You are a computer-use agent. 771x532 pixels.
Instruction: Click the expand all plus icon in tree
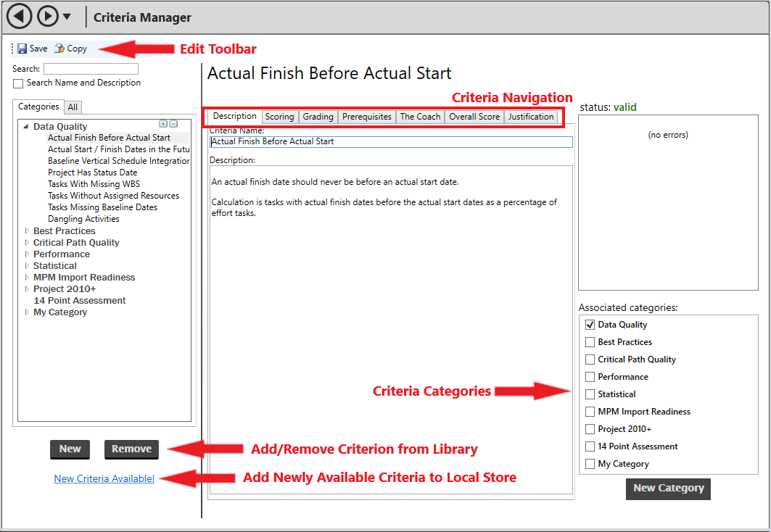163,125
